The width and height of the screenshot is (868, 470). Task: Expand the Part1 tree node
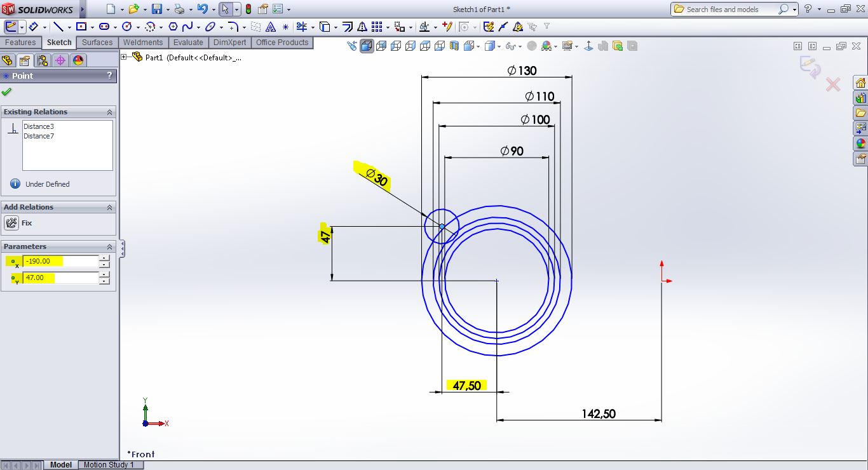[125, 57]
